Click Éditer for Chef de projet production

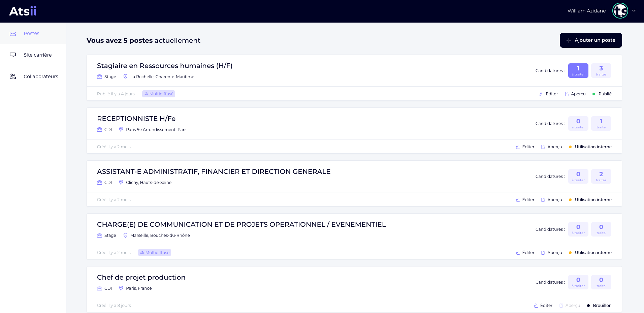click(x=543, y=306)
